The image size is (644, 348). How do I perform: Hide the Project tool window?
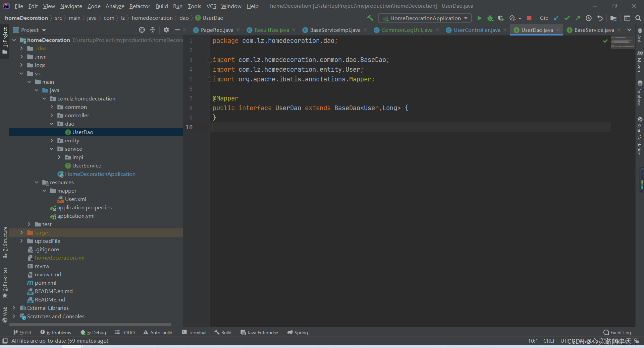click(x=177, y=30)
